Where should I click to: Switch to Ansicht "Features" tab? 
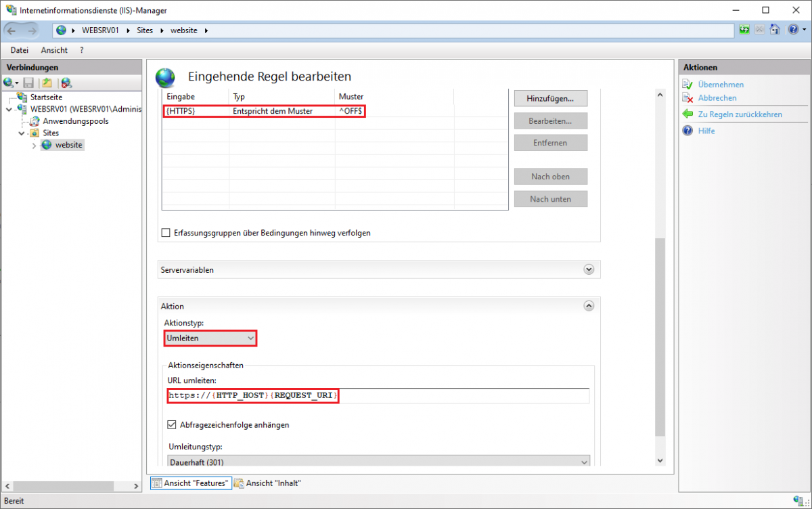[x=191, y=483]
